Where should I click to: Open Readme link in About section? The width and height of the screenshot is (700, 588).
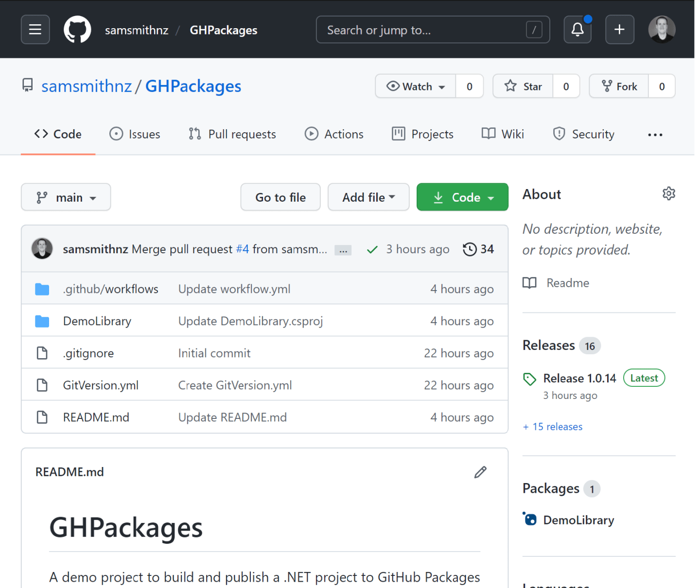(x=556, y=283)
